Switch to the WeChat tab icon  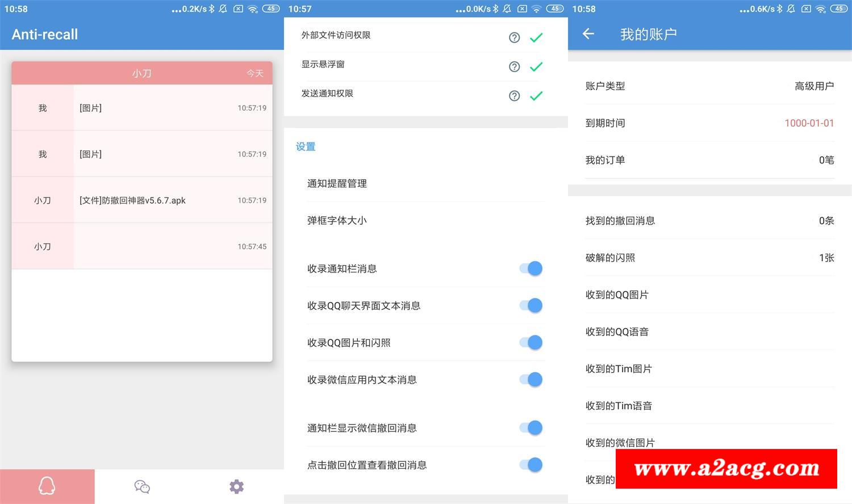coord(142,486)
